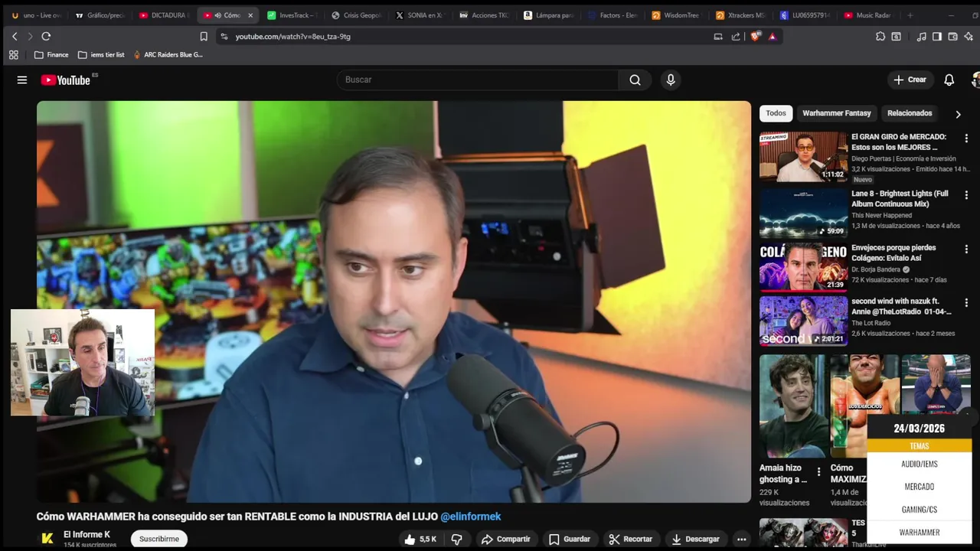Click the Descargar download button
The height and width of the screenshot is (551, 980).
click(695, 539)
